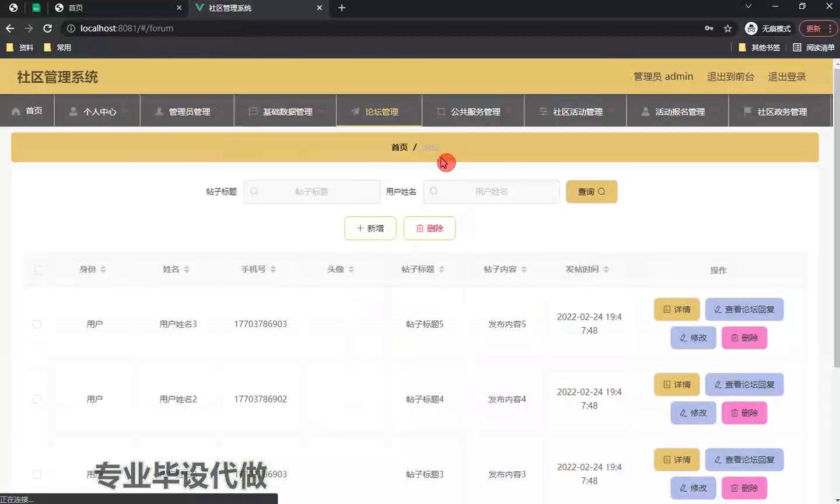This screenshot has width=840, height=504.
Task: Click phone number 17703786902 cell
Action: (x=260, y=399)
